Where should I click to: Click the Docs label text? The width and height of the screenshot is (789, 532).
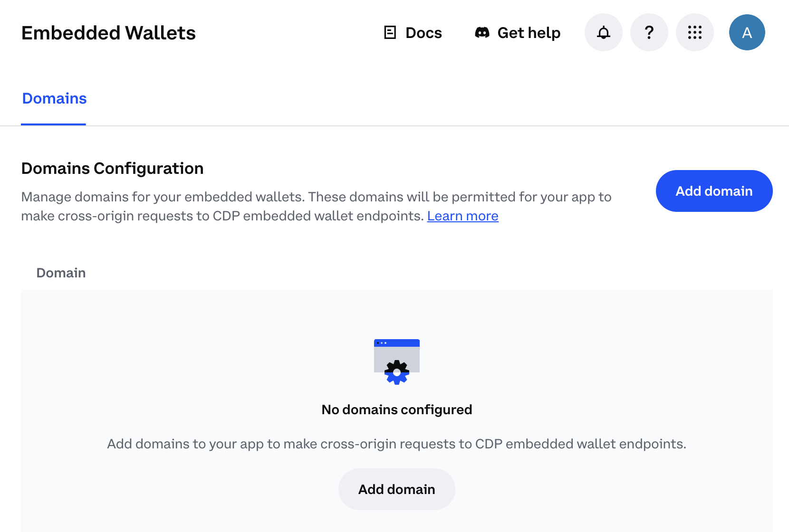(423, 32)
